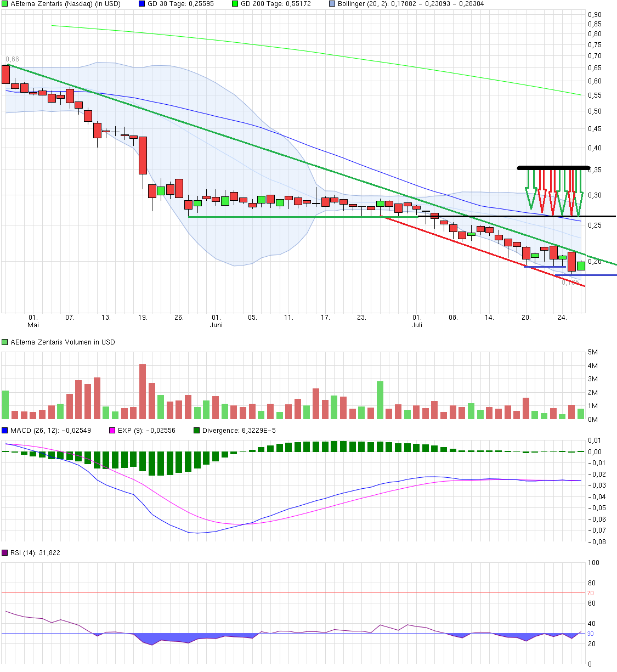Click the 100 RSI axis label
617x672 pixels.
[593, 563]
